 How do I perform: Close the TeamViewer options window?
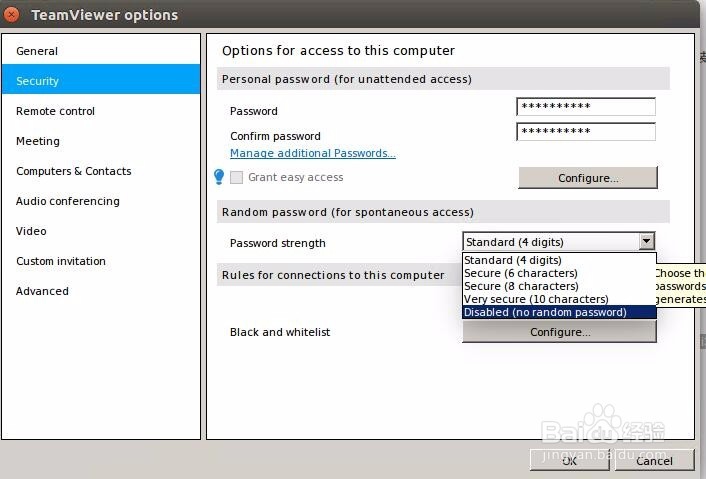11,15
